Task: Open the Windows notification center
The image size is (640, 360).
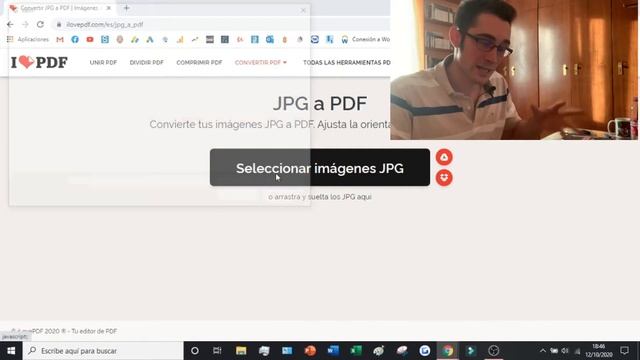Action: click(624, 351)
